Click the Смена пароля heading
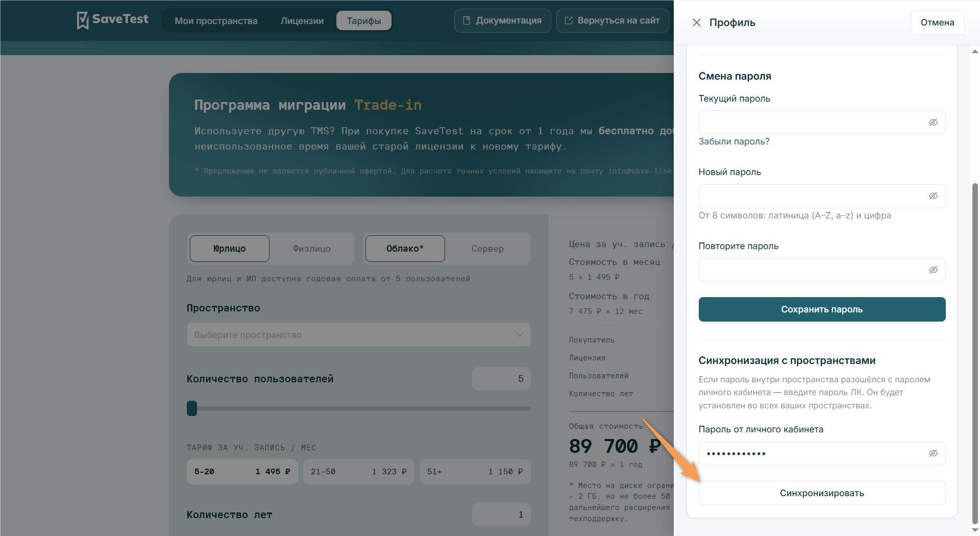 [x=734, y=76]
